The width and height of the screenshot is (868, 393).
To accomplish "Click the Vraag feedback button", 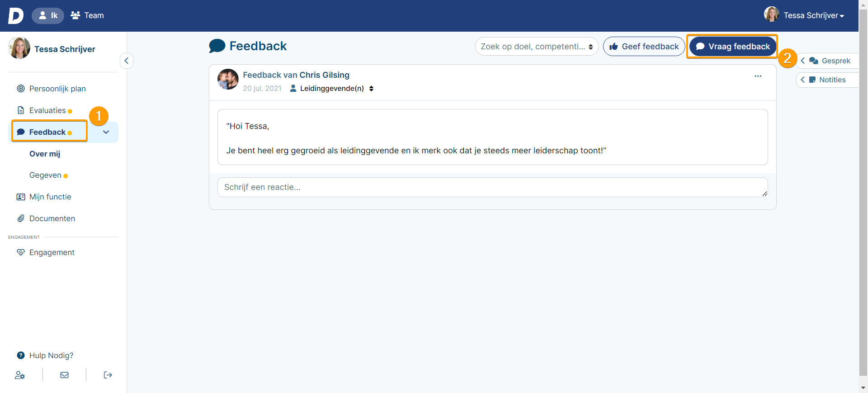I will [x=732, y=47].
